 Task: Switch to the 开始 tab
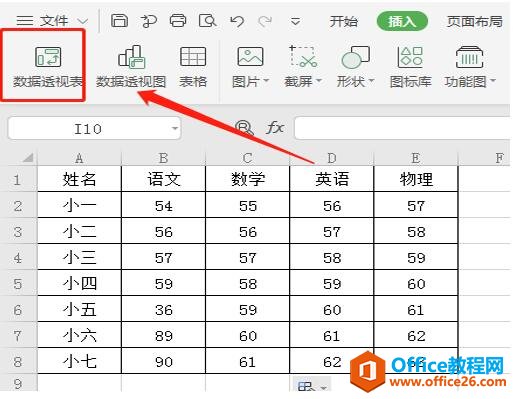(x=344, y=22)
